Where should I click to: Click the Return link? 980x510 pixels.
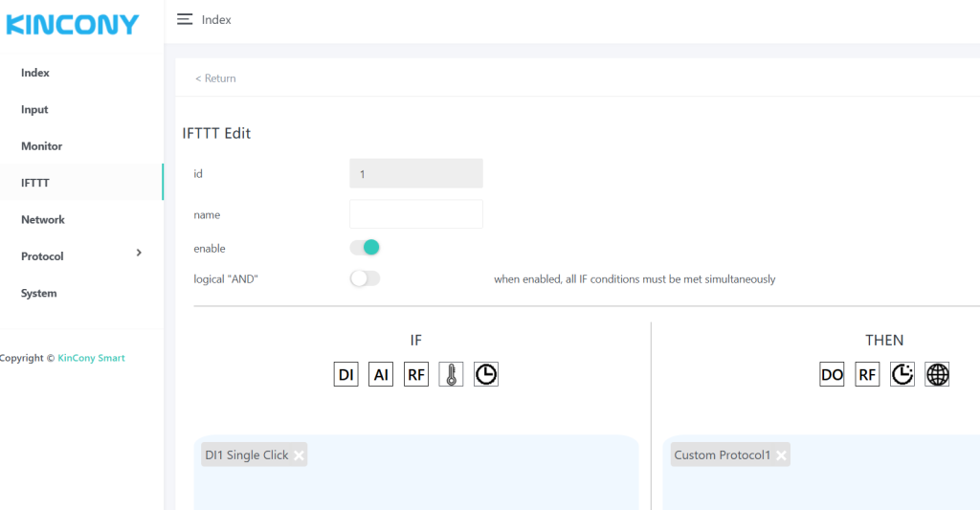coord(215,78)
